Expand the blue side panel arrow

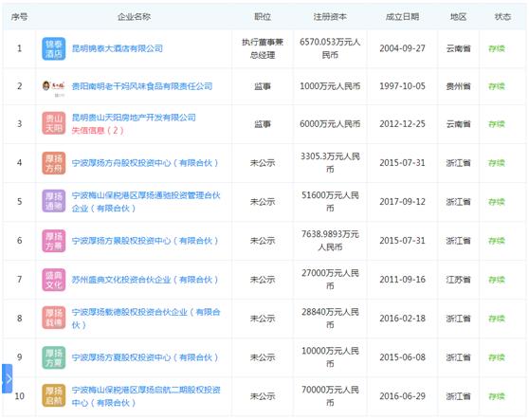pyautogui.click(x=7, y=378)
